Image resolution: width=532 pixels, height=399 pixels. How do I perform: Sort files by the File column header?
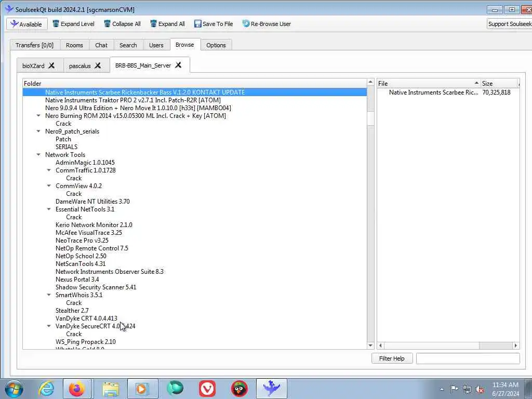[x=429, y=84]
